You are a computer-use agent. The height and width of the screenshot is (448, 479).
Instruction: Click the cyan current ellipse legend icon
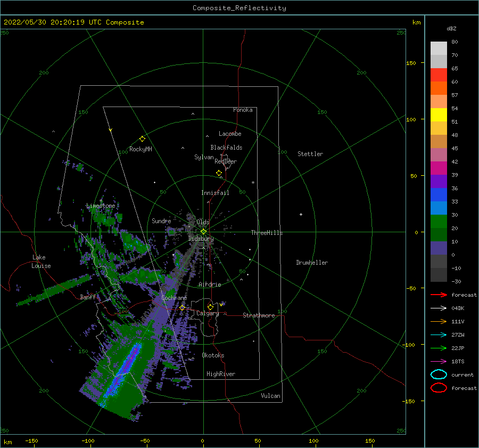click(x=439, y=374)
